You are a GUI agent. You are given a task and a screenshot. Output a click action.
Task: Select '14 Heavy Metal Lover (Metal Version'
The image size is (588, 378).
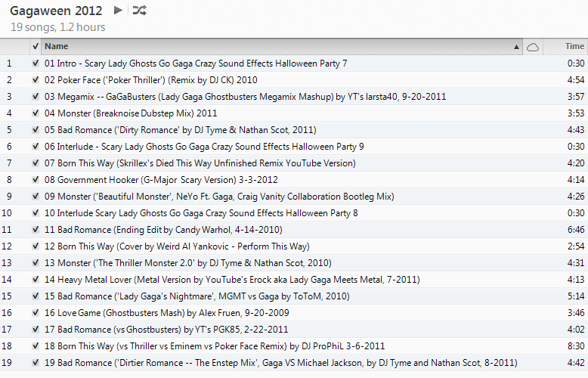pos(232,280)
